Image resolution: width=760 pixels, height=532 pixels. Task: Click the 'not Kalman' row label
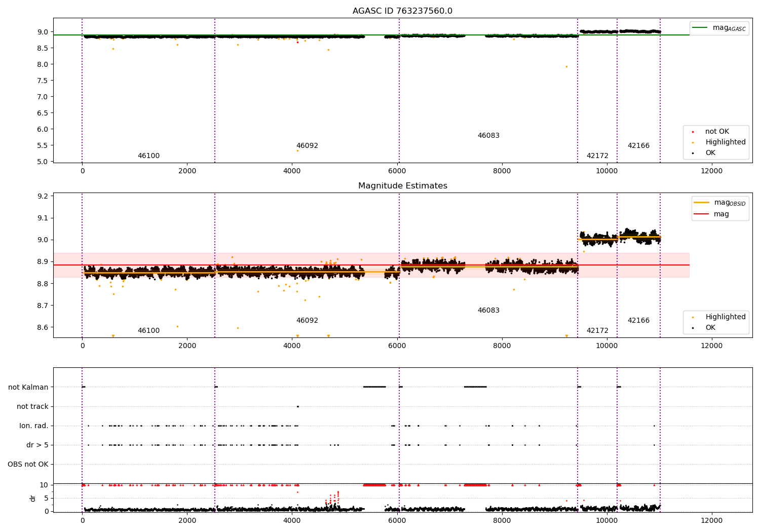28,387
